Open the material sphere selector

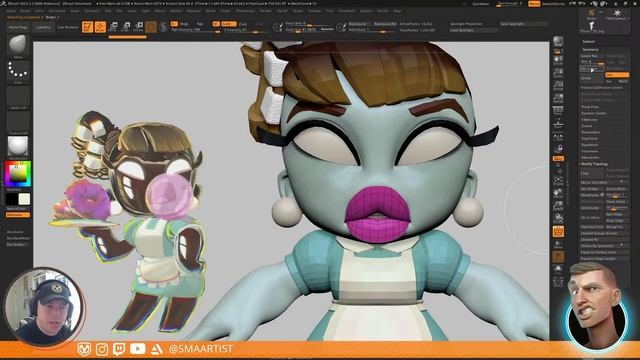[18, 147]
